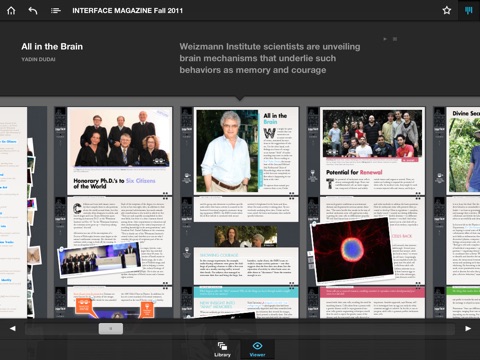
Task: Toggle the browse view icon in top-right corner
Action: 469,11
